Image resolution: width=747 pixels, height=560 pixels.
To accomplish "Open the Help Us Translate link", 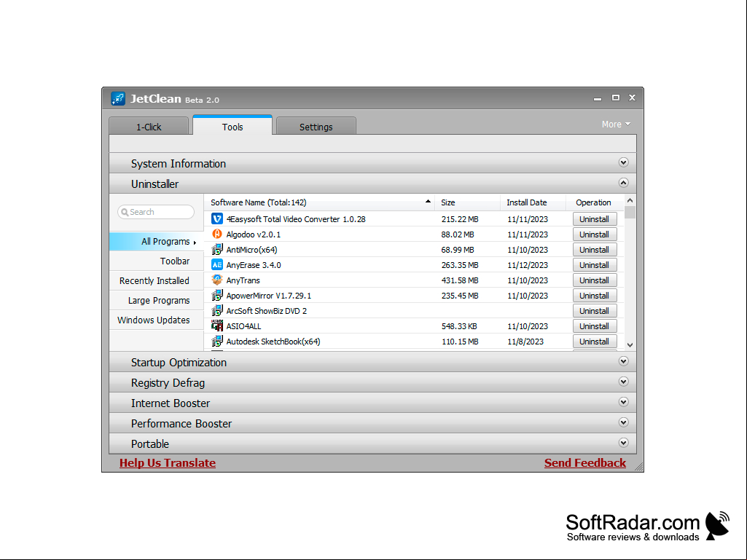I will click(x=167, y=463).
